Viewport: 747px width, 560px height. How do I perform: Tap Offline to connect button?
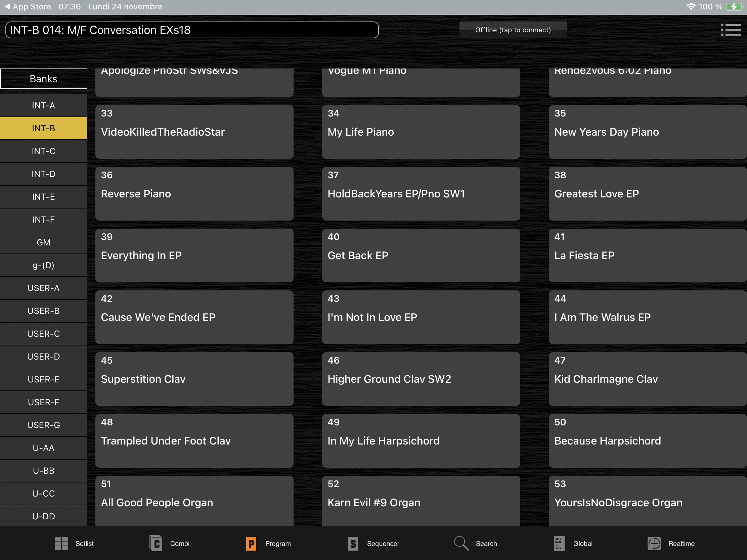click(x=513, y=30)
